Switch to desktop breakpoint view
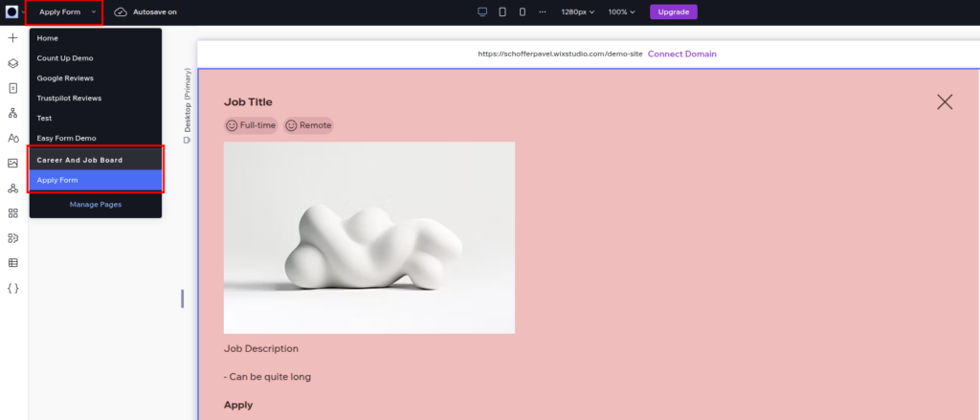The image size is (980, 420). coord(482,11)
